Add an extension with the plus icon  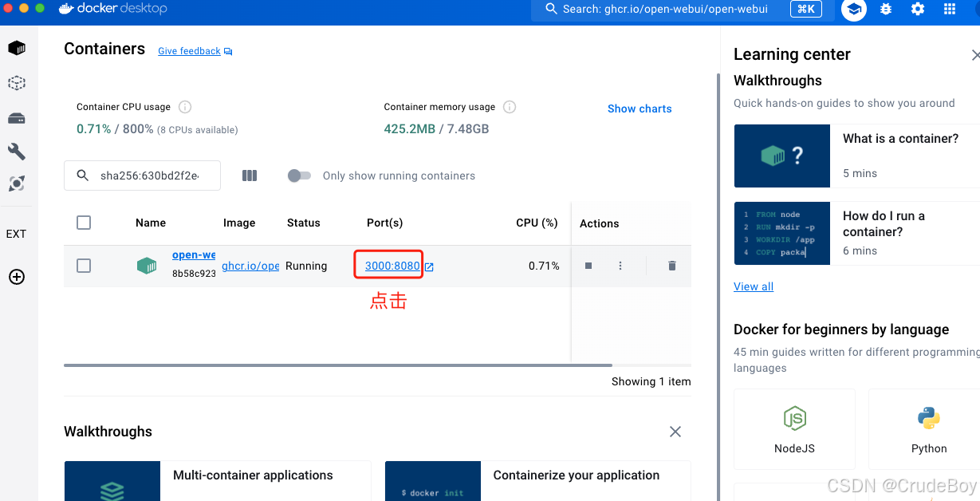[17, 277]
